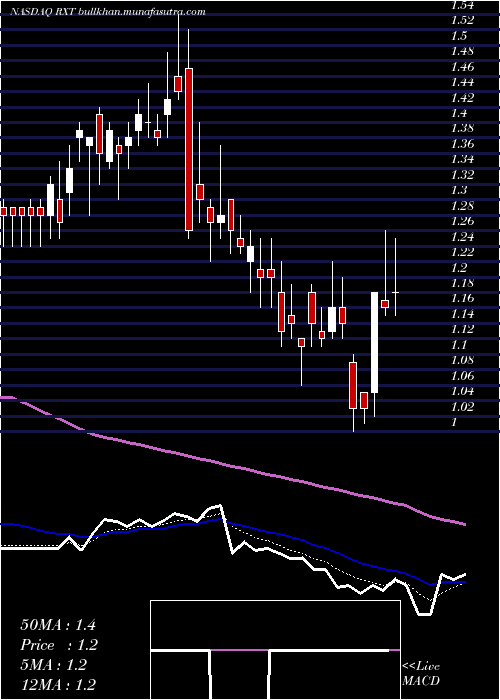500x700 pixels.
Task: Select the 1.46 price axis label
Action: coord(462,67)
